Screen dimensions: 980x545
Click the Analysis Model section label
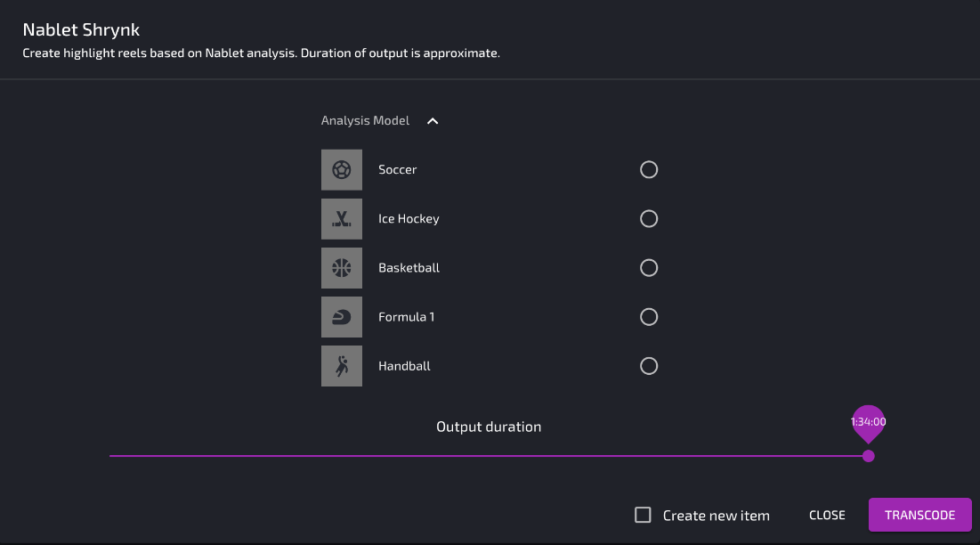pyautogui.click(x=365, y=120)
